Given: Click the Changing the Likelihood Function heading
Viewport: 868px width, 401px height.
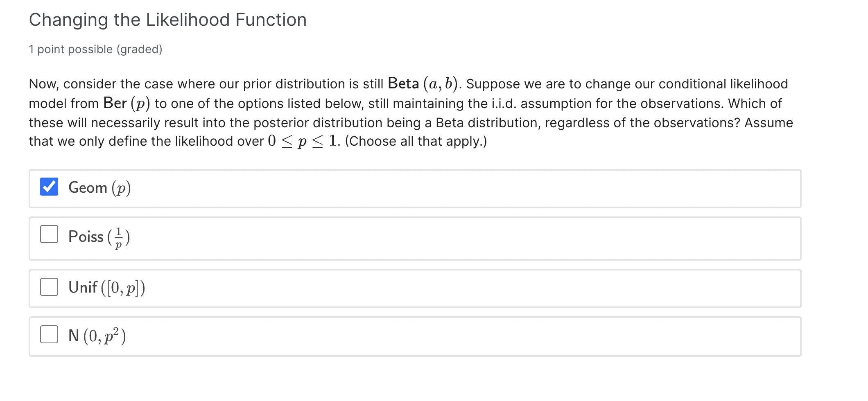Looking at the screenshot, I should pyautogui.click(x=167, y=19).
